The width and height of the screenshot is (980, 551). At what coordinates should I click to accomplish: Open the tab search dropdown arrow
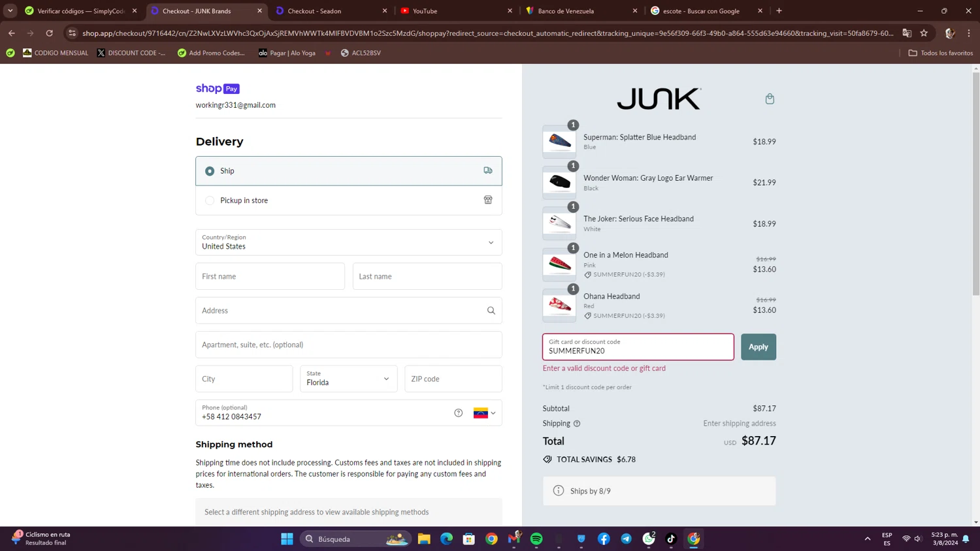pos(10,11)
